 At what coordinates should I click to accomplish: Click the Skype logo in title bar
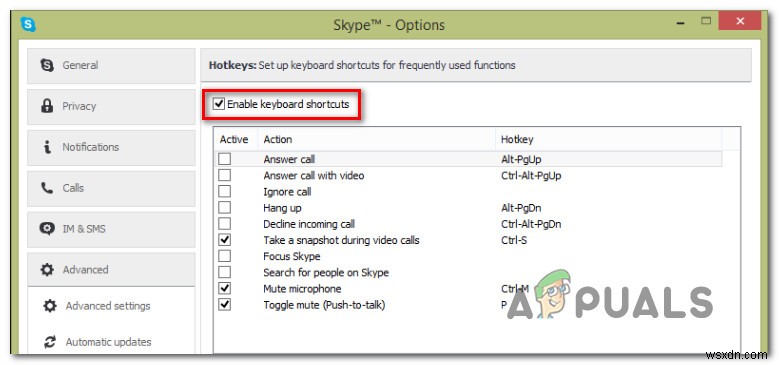pyautogui.click(x=28, y=24)
